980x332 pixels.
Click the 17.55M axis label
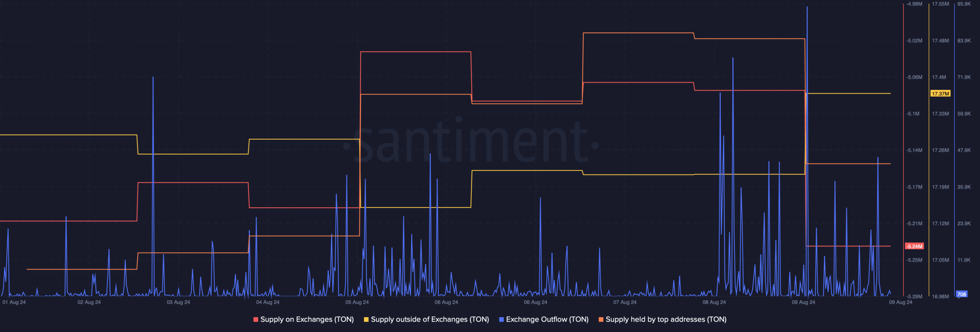click(941, 4)
